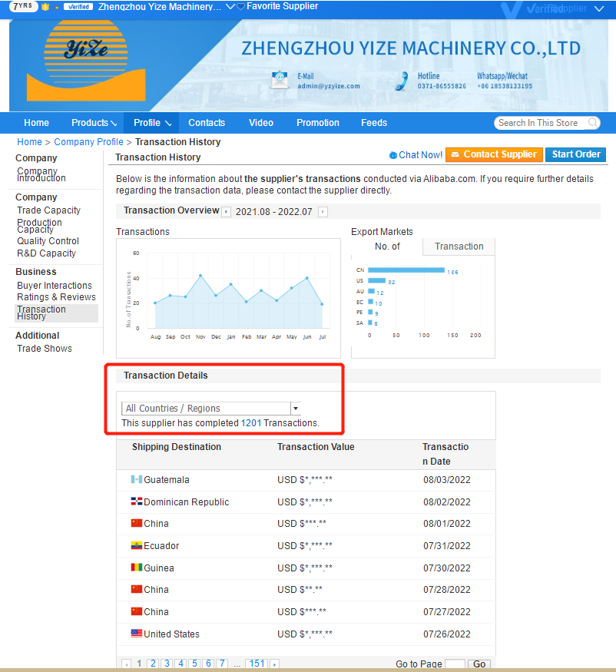Viewport: 616px width, 672px height.
Task: Click the Go to Page input field
Action: pyautogui.click(x=455, y=664)
